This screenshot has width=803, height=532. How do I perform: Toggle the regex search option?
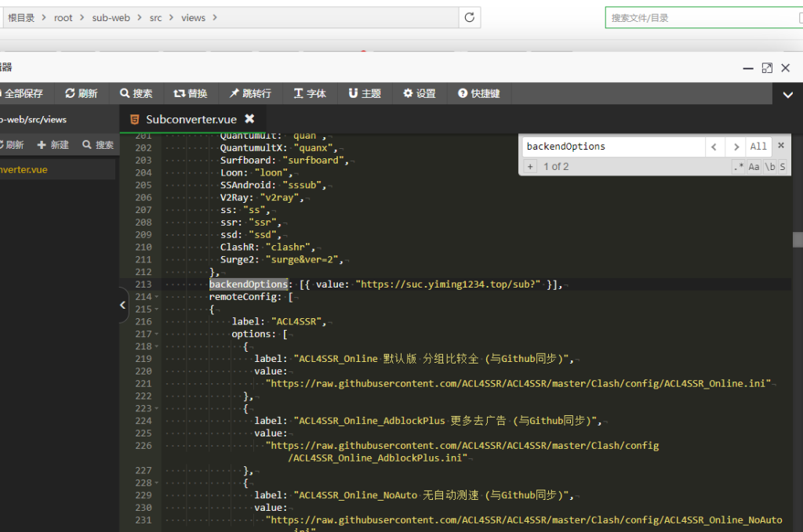coord(738,167)
